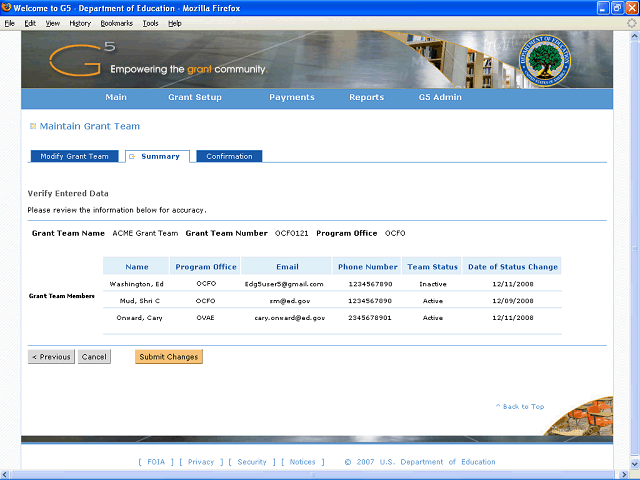
Task: Click the Firefox logo in the title bar
Action: pyautogui.click(x=7, y=7)
